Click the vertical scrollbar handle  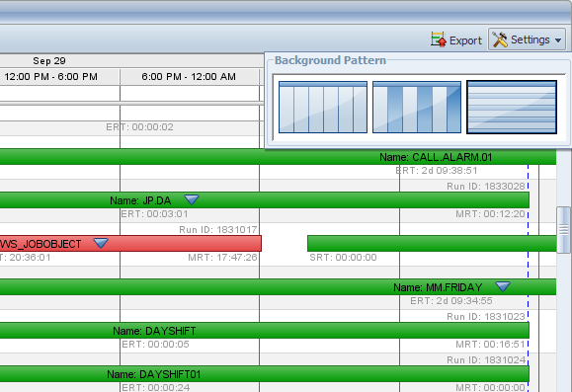point(564,230)
